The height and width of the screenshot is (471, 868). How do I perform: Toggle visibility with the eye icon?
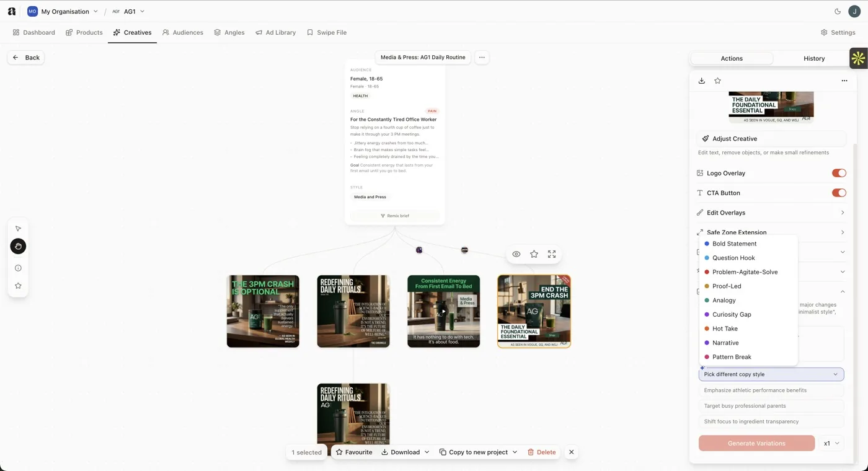pyautogui.click(x=516, y=254)
